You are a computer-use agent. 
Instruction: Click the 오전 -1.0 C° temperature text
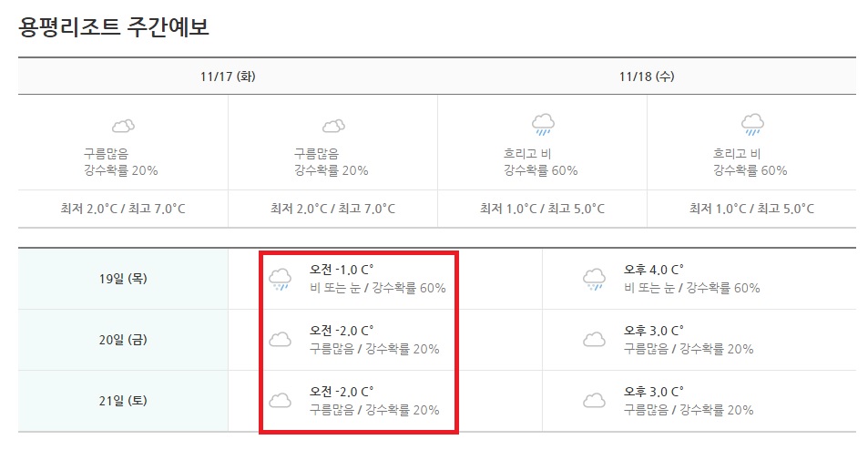(342, 270)
